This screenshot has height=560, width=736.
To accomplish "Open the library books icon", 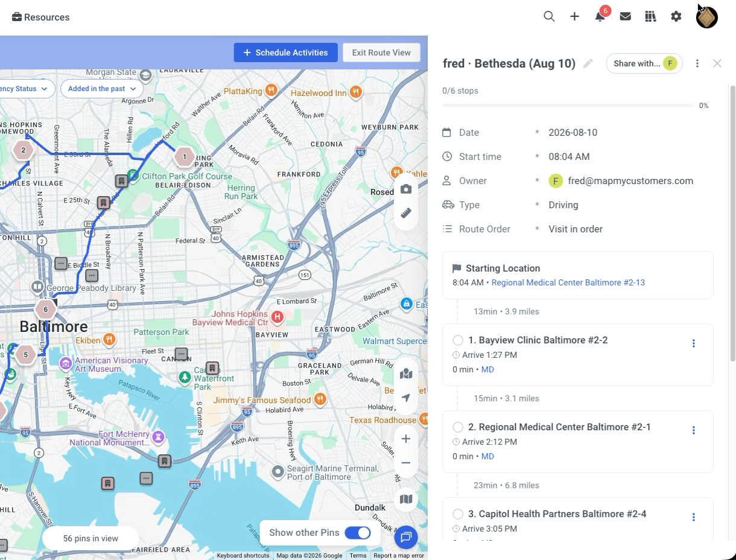I will click(x=650, y=17).
